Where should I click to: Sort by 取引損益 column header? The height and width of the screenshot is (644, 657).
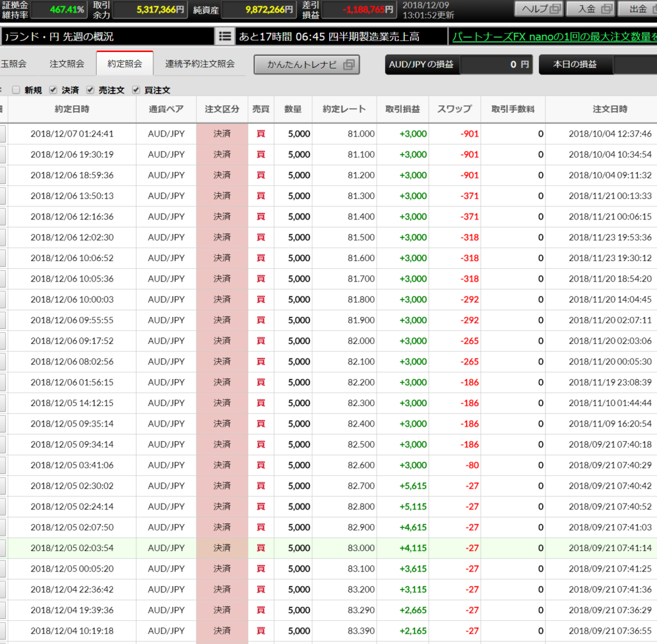(403, 109)
